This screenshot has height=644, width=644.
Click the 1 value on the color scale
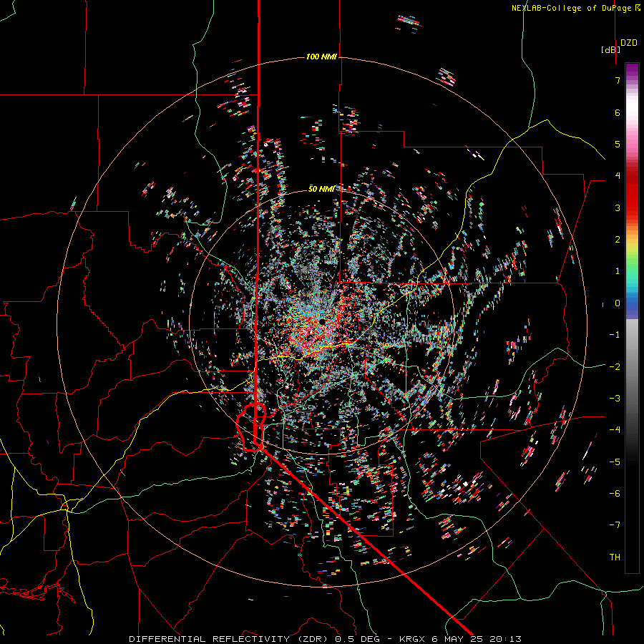pyautogui.click(x=618, y=271)
